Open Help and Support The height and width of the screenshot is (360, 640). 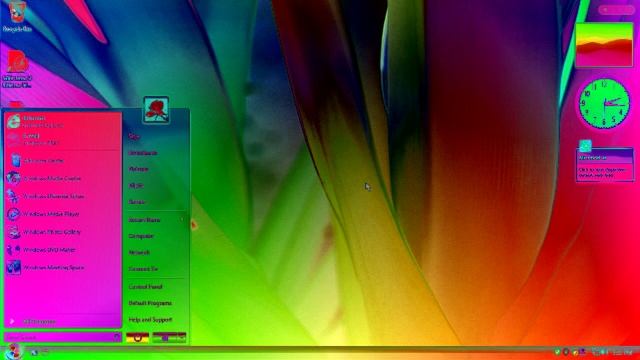150,320
